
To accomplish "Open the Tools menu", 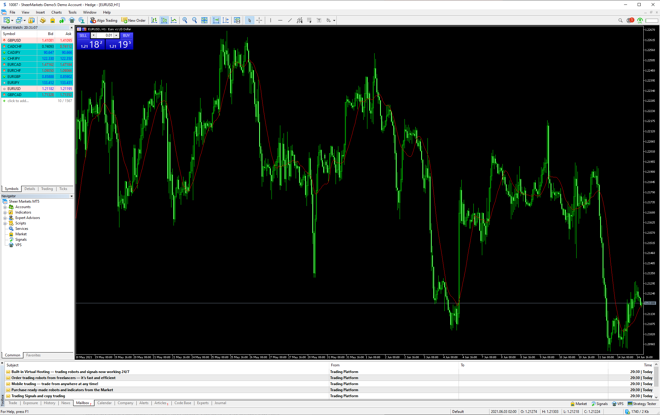I will 72,12.
